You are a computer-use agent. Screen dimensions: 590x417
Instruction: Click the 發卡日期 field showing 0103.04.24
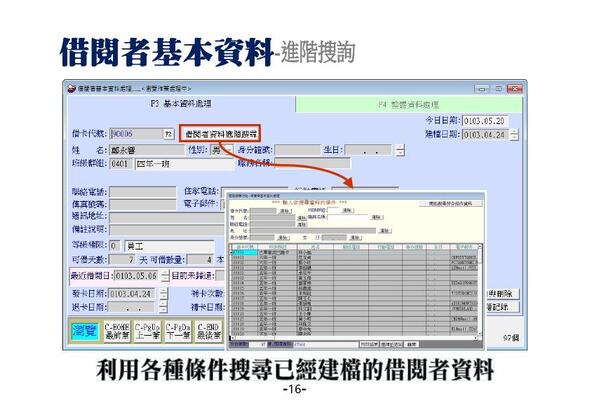132,294
